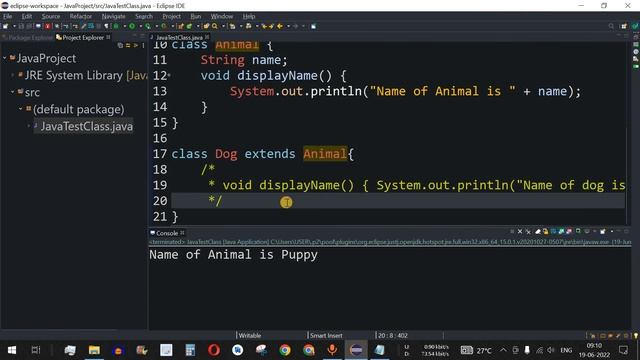Click the red Terminate toolbar icon
Viewport: 640px width, 360px height.
(47, 26)
